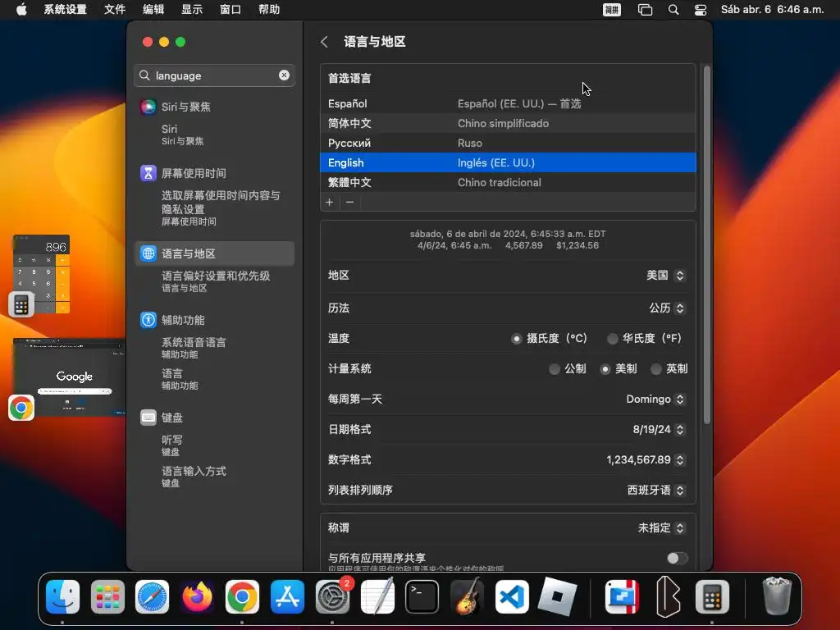The height and width of the screenshot is (630, 840).
Task: Open 系统语音语言 search result
Action: click(x=194, y=348)
